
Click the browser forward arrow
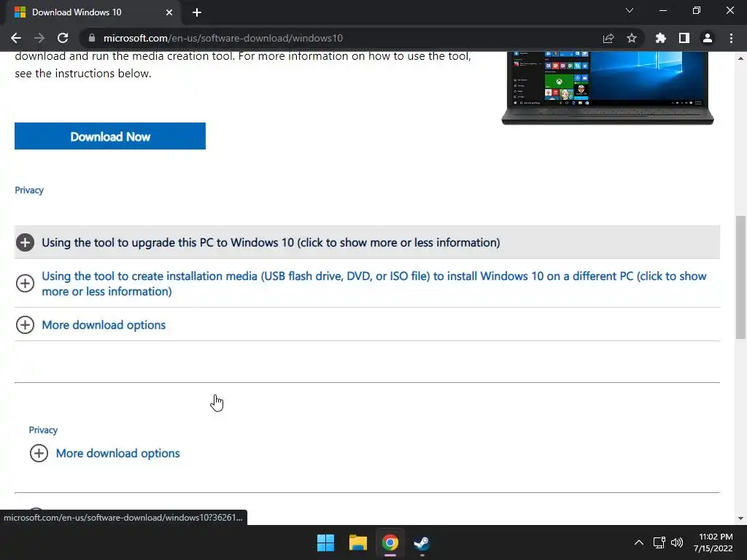click(39, 38)
